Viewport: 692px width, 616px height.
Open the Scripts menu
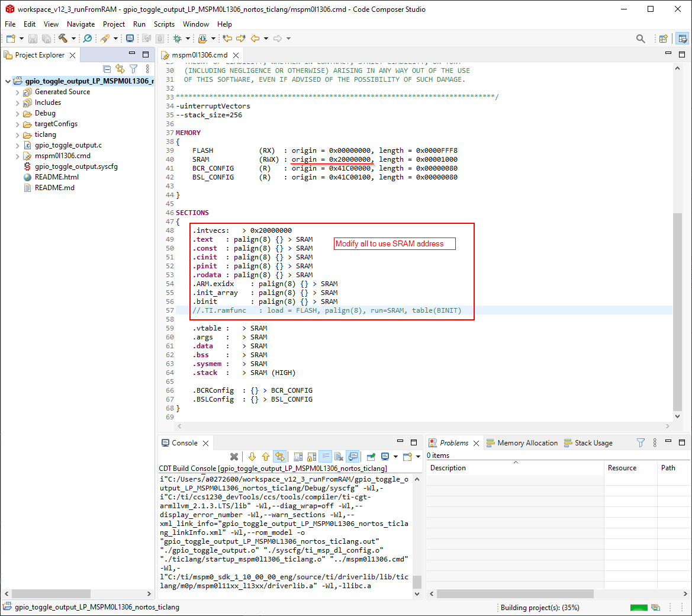pyautogui.click(x=164, y=24)
